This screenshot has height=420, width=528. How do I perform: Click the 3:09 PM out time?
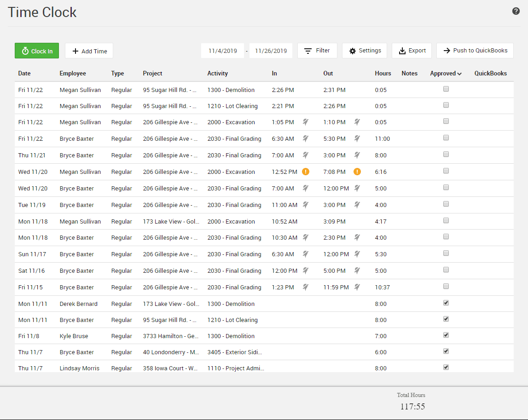point(334,221)
